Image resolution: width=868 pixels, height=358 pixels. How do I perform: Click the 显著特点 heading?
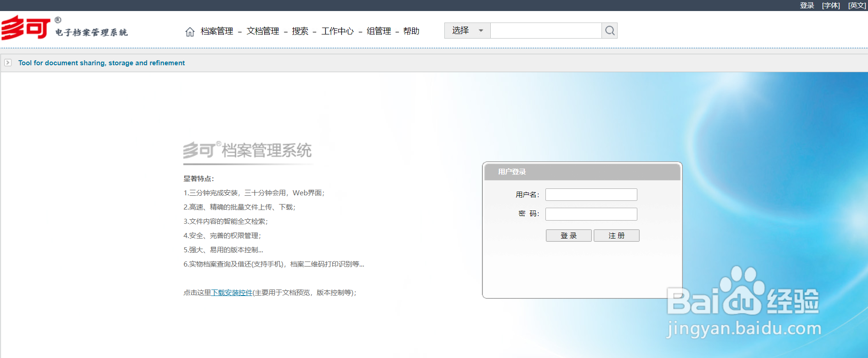click(199, 179)
